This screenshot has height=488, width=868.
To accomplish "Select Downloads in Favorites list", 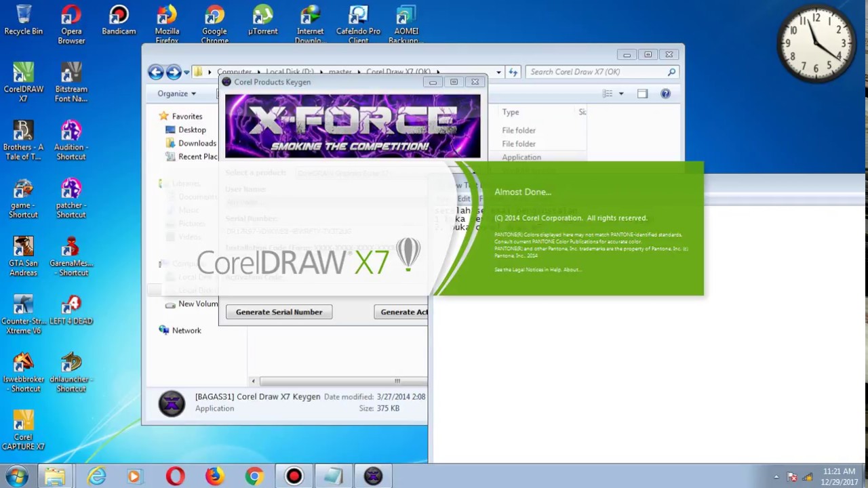I will click(197, 143).
